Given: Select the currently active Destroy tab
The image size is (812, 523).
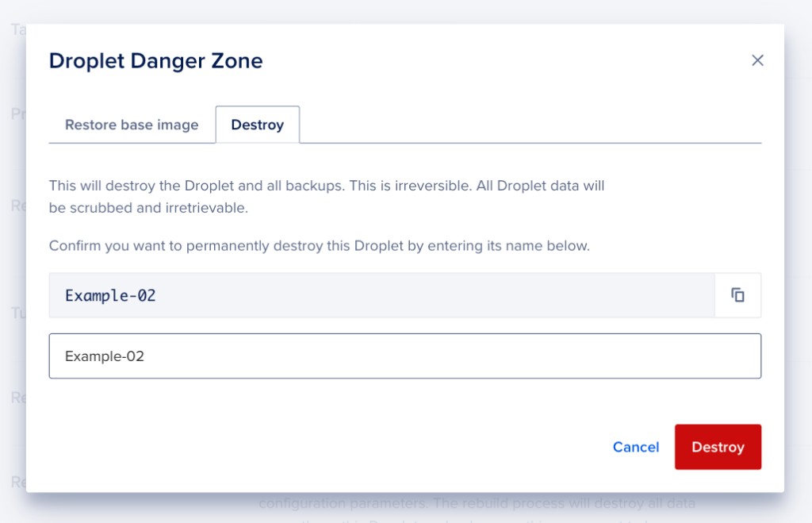Looking at the screenshot, I should [258, 125].
